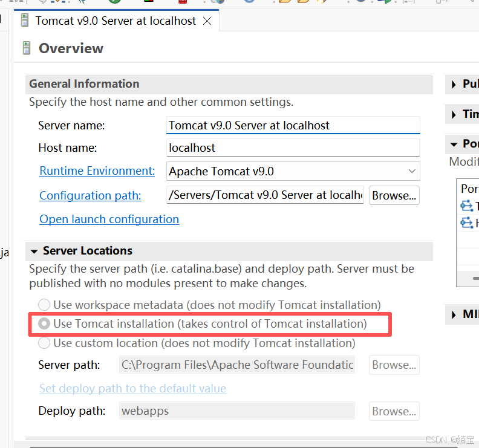Click into the Server name field
Viewport: 479px width, 448px height.
tap(293, 125)
